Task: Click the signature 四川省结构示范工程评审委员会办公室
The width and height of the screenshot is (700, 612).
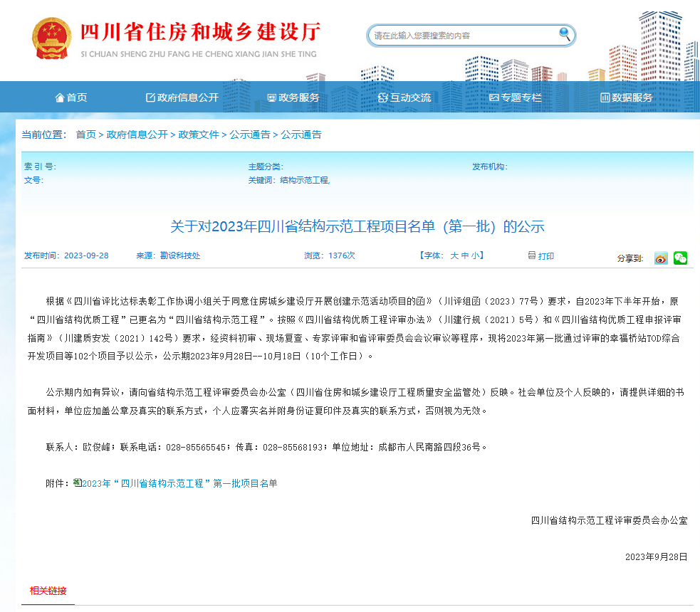Action: (609, 521)
